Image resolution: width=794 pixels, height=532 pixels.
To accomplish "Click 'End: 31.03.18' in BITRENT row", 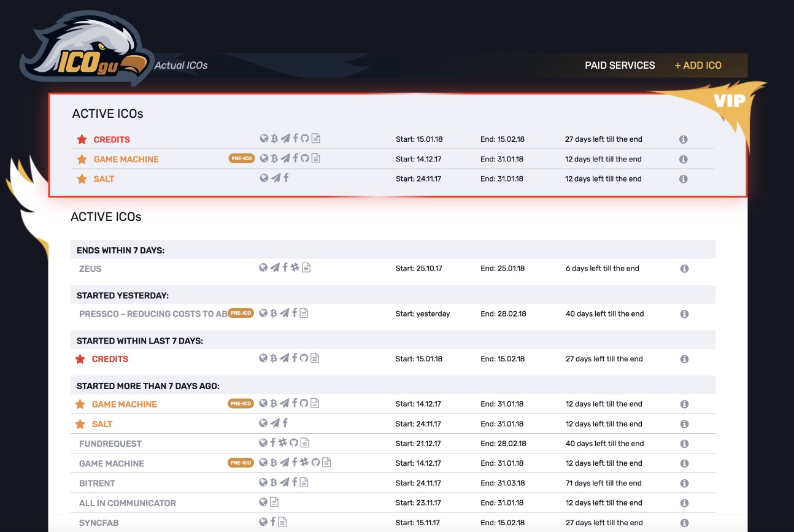I will 503,483.
